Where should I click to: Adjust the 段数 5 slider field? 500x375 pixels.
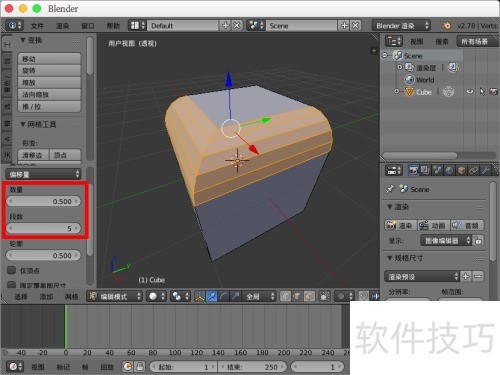pos(43,228)
